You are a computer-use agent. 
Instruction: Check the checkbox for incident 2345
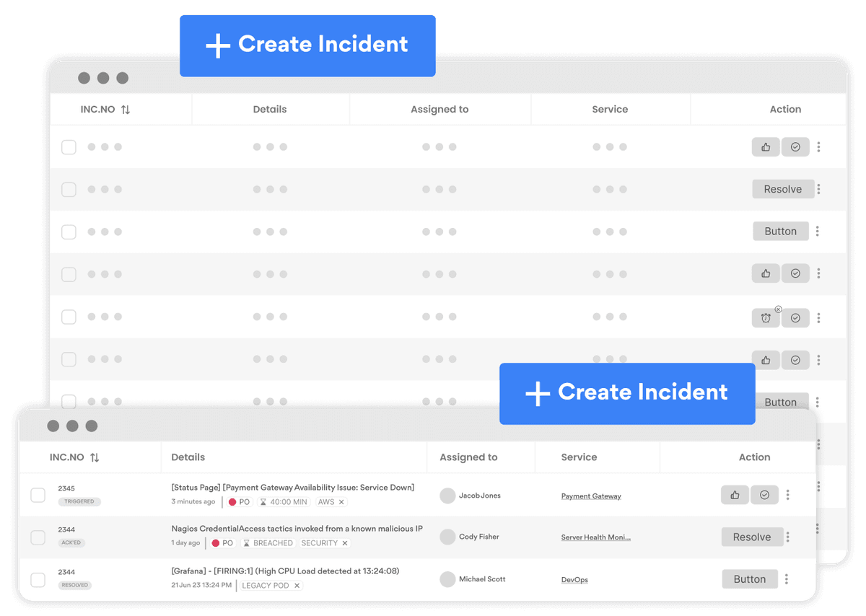pyautogui.click(x=38, y=495)
